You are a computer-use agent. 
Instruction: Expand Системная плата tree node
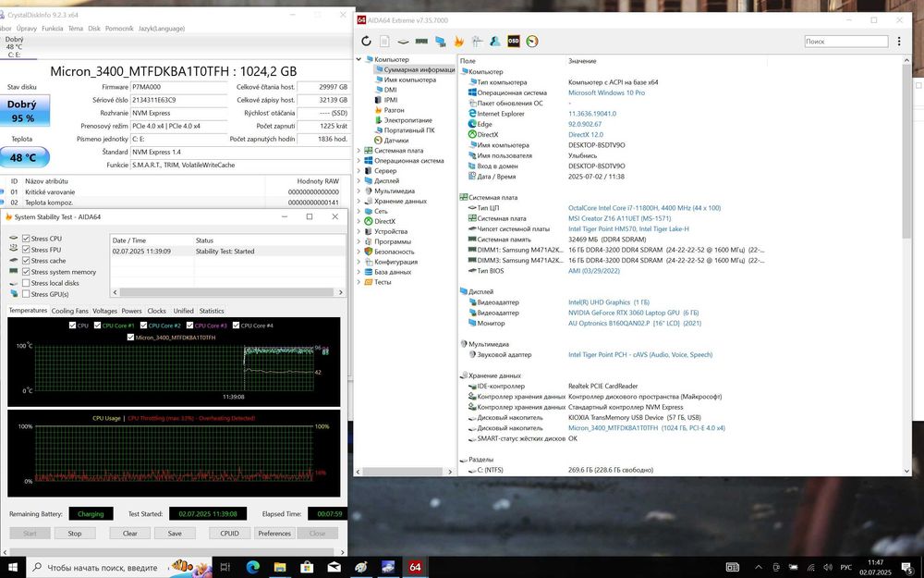coord(359,151)
